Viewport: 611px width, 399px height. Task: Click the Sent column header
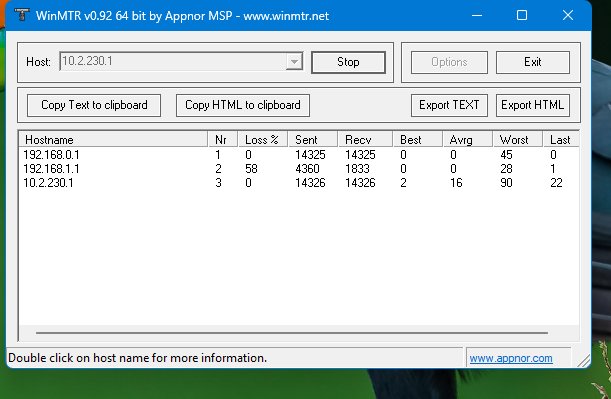[313, 139]
